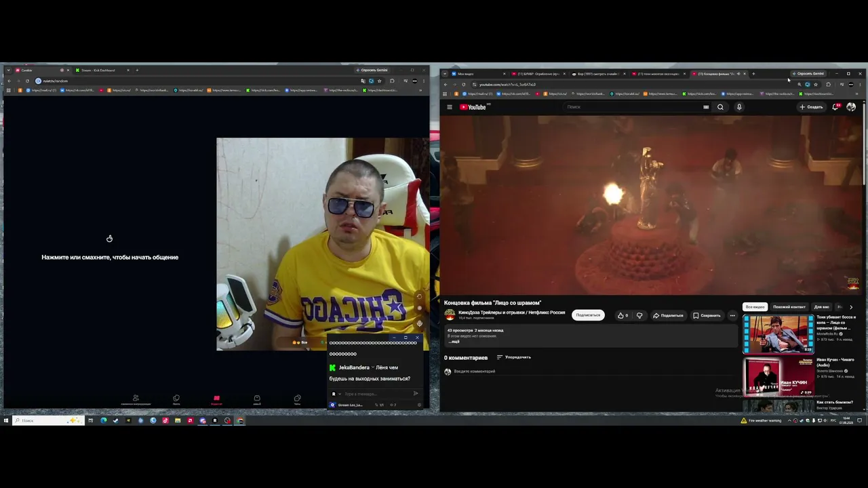868x488 pixels.
Task: Dislike the video with thumbs down
Action: click(x=639, y=315)
